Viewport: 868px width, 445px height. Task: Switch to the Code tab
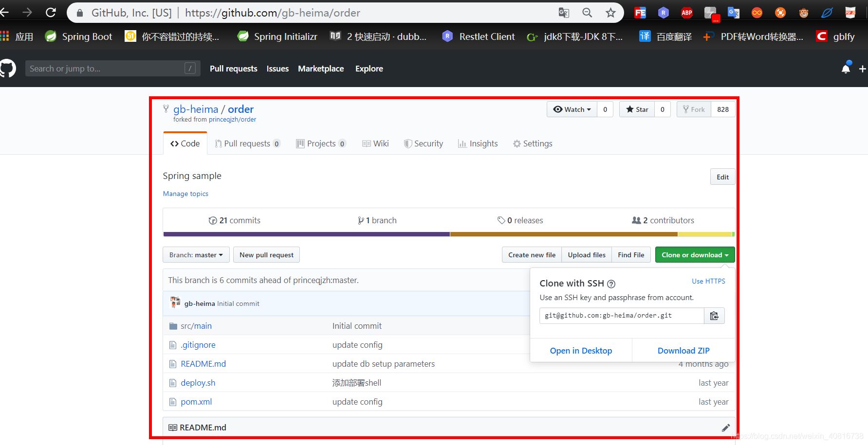[x=185, y=143]
